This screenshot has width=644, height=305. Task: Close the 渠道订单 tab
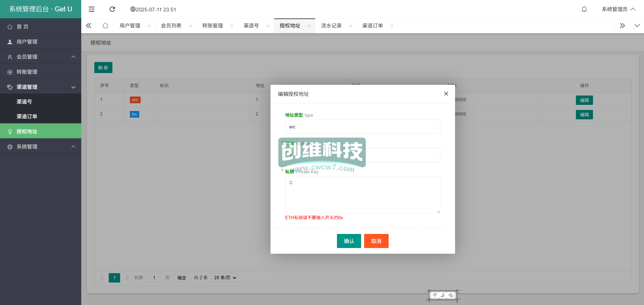coord(392,26)
